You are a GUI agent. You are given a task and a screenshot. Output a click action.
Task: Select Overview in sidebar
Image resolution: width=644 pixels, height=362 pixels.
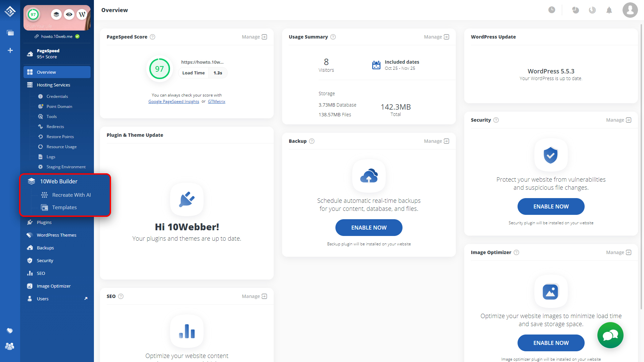(x=57, y=72)
